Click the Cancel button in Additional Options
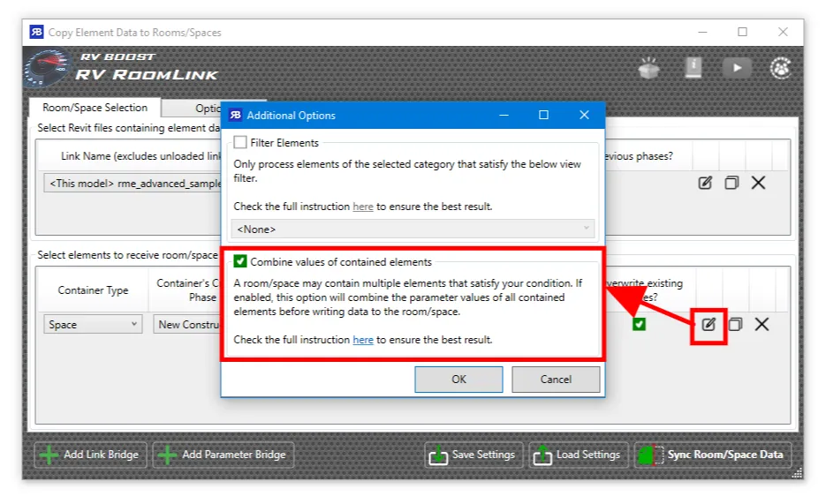Image resolution: width=826 pixels, height=504 pixels. [x=556, y=380]
